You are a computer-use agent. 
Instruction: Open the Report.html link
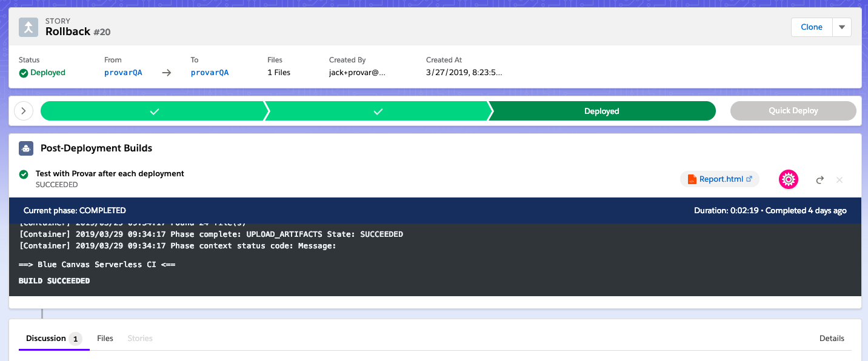[x=721, y=179]
